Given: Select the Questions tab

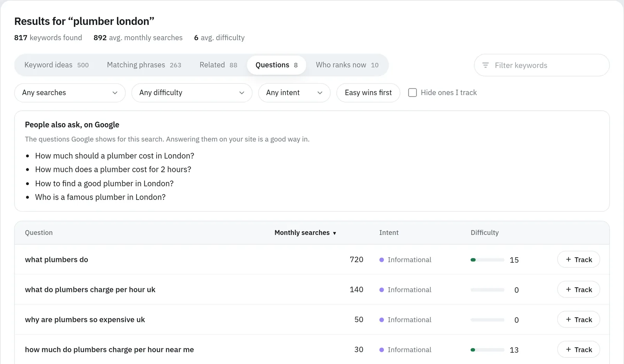Looking at the screenshot, I should point(277,65).
